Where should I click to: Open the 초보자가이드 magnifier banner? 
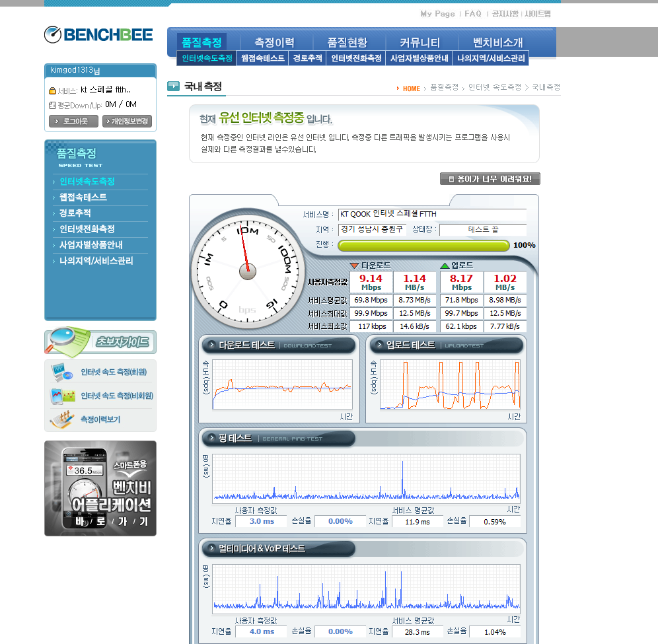(100, 341)
